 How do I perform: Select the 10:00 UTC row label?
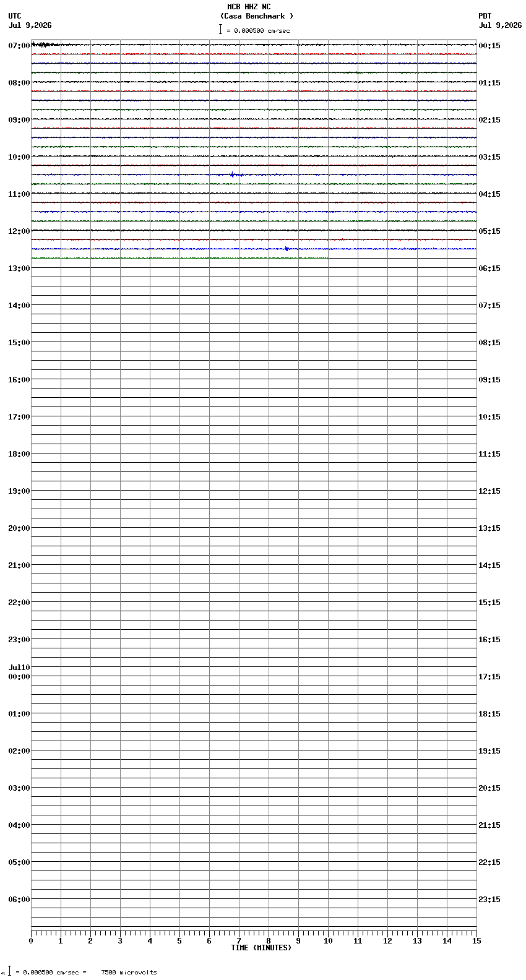[19, 157]
